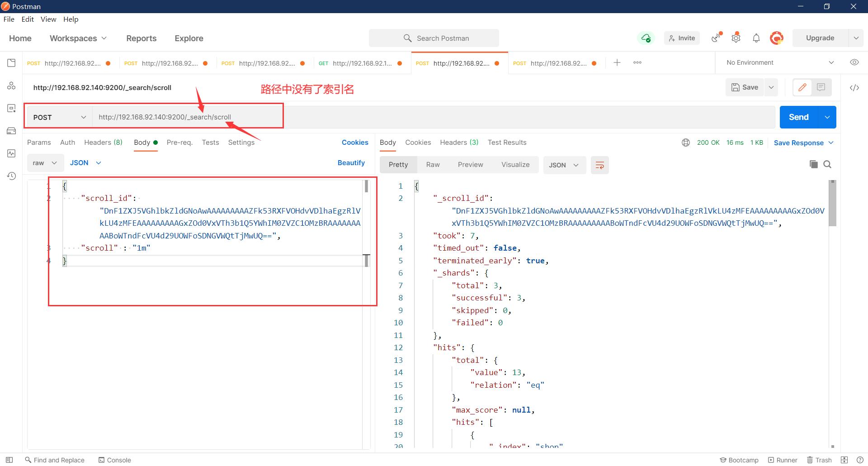Search within the response body icon
The width and height of the screenshot is (868, 466).
coord(828,164)
